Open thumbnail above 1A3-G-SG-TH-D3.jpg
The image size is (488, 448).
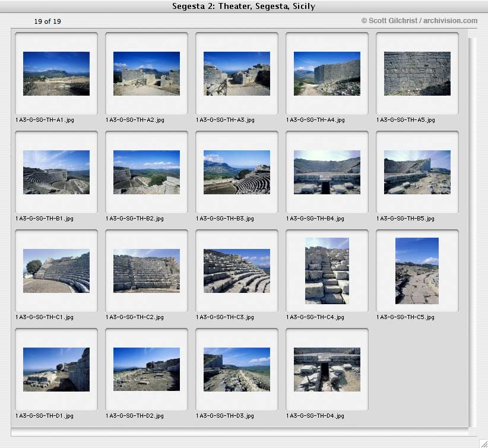point(237,370)
